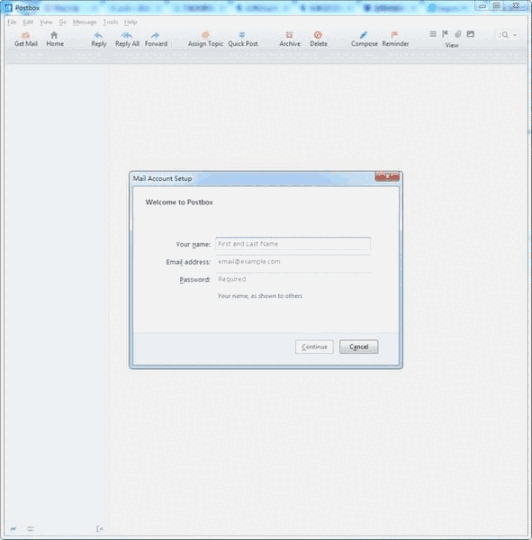The width and height of the screenshot is (532, 540).
Task: Click the Continue button
Action: 314,347
